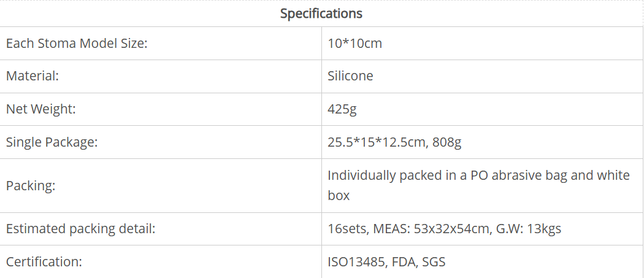Click the 53x32x54cm carton measurement
This screenshot has width=644, height=278.
[451, 229]
